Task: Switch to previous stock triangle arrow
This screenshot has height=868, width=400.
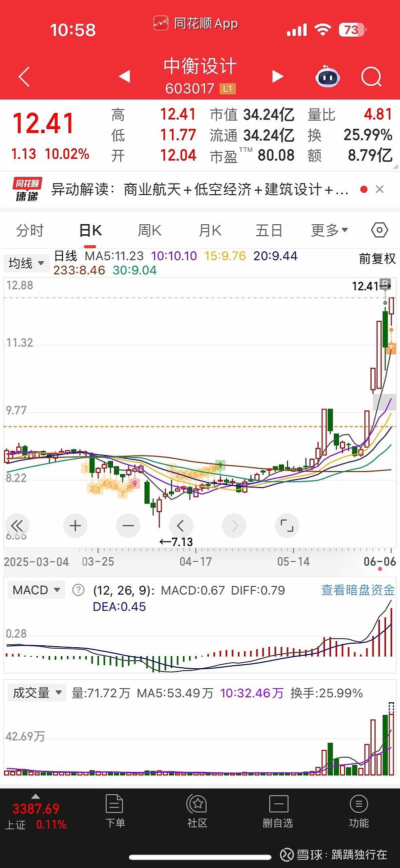Action: (124, 76)
